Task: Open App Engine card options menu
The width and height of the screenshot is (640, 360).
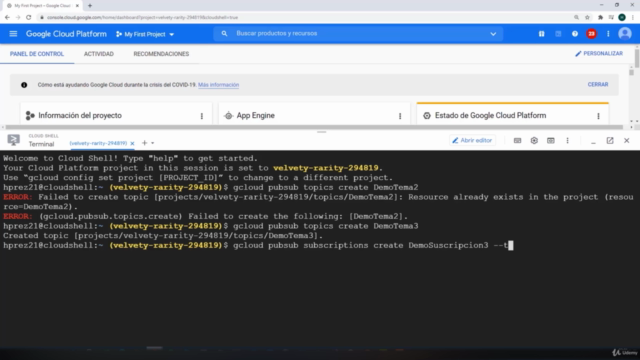Action: tap(400, 116)
